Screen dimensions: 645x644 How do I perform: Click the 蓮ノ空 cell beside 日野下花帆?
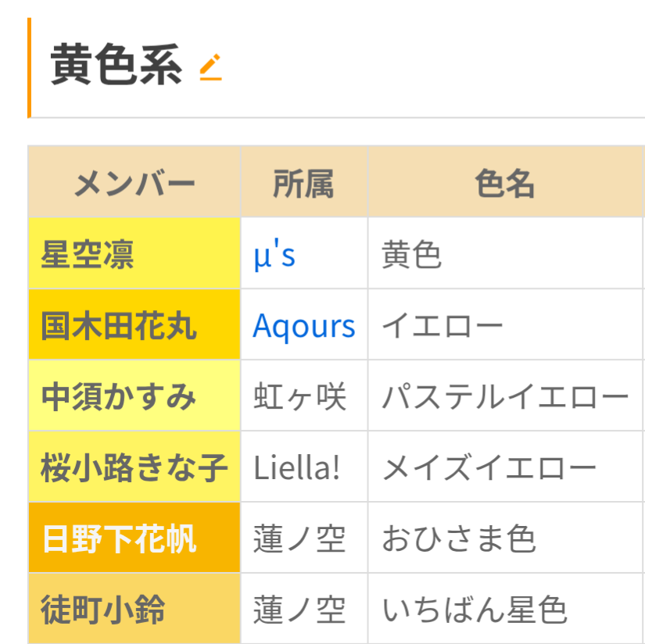point(304,538)
